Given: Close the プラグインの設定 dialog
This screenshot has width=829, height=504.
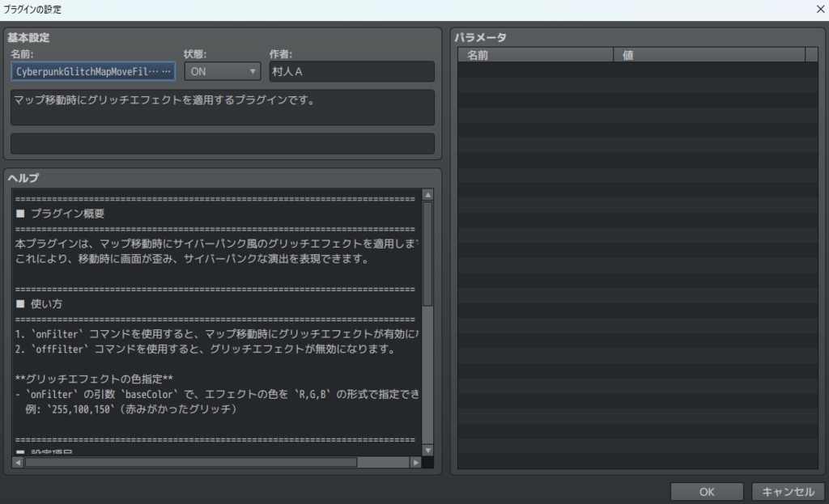Looking at the screenshot, I should [820, 9].
